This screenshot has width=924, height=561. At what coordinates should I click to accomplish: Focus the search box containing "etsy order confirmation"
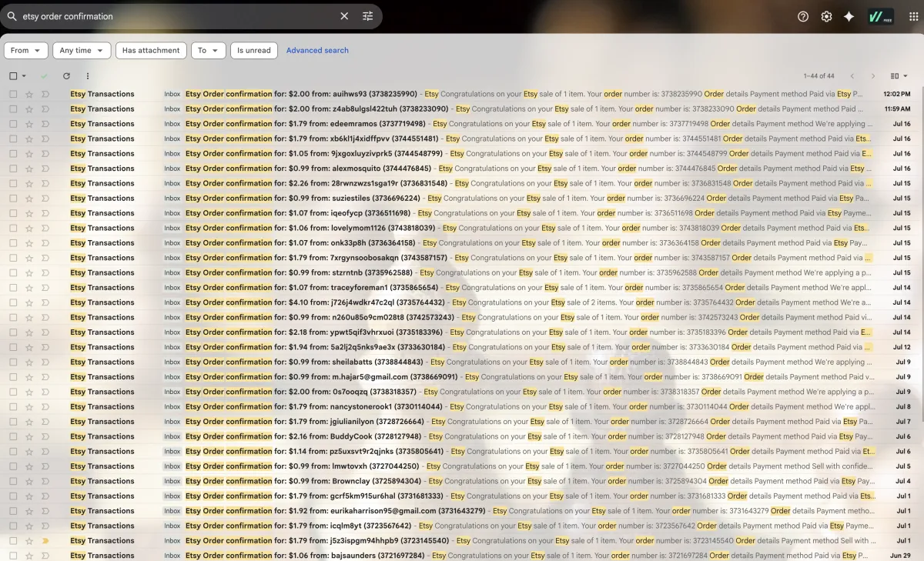pos(177,16)
